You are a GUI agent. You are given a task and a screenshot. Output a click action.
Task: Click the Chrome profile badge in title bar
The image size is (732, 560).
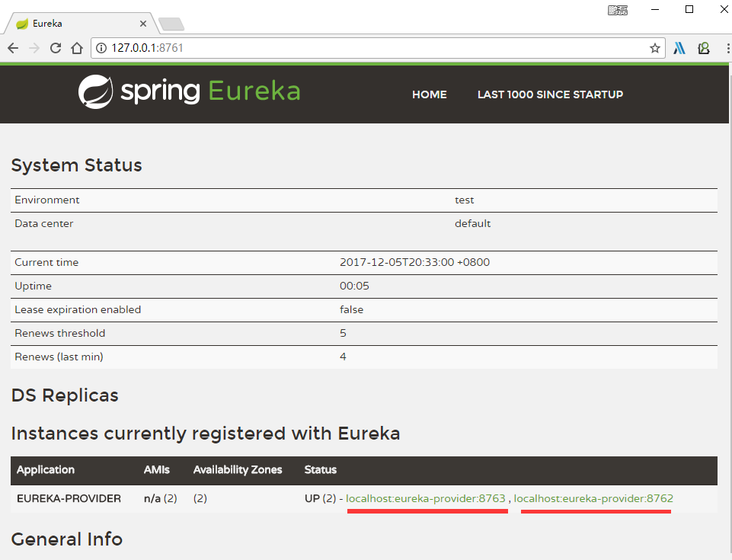[x=617, y=10]
